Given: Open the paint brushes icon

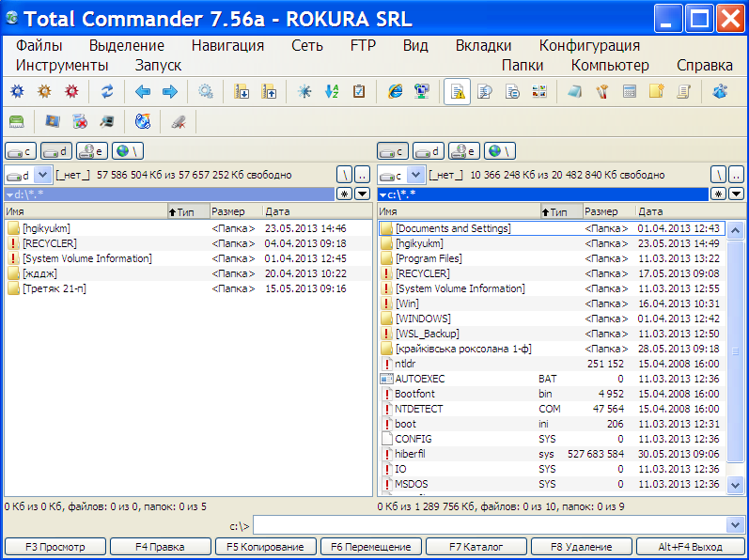Looking at the screenshot, I should tap(601, 91).
